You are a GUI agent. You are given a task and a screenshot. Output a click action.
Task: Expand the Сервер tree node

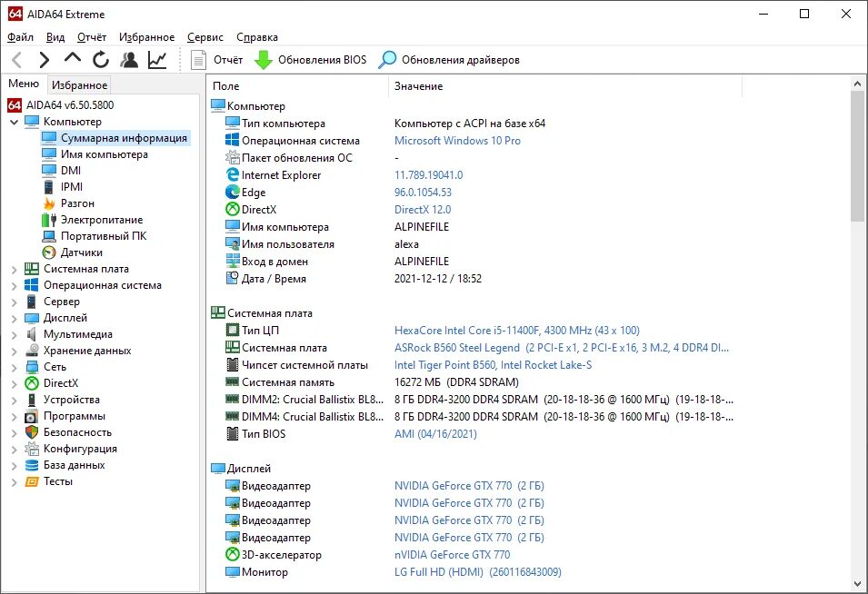pyautogui.click(x=15, y=302)
